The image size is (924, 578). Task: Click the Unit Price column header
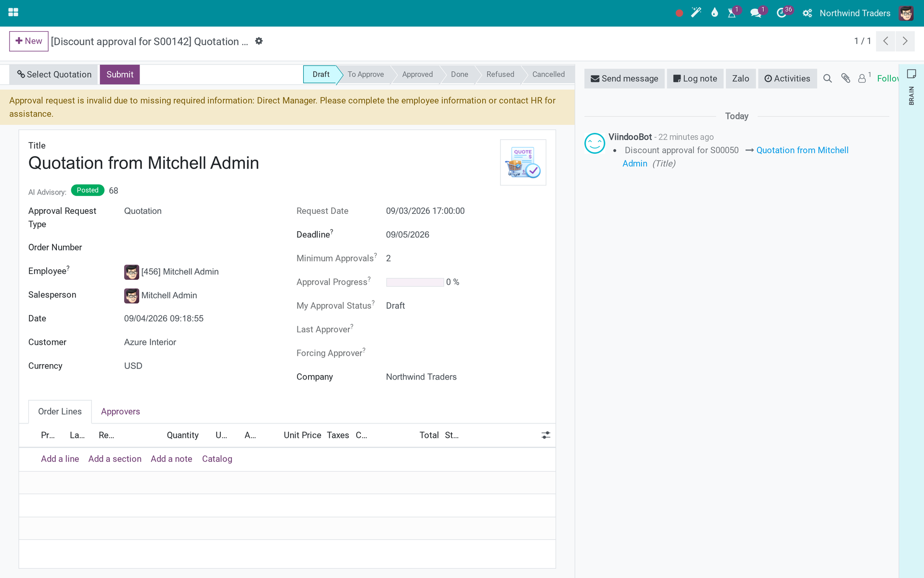click(302, 435)
